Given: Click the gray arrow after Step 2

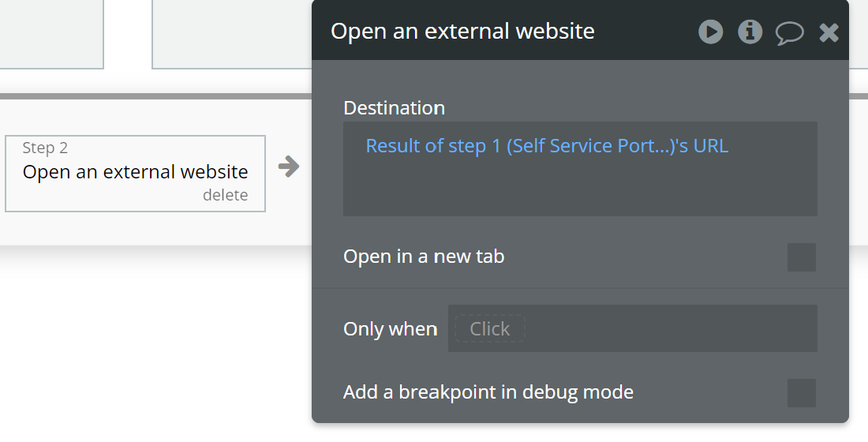Looking at the screenshot, I should point(289,166).
